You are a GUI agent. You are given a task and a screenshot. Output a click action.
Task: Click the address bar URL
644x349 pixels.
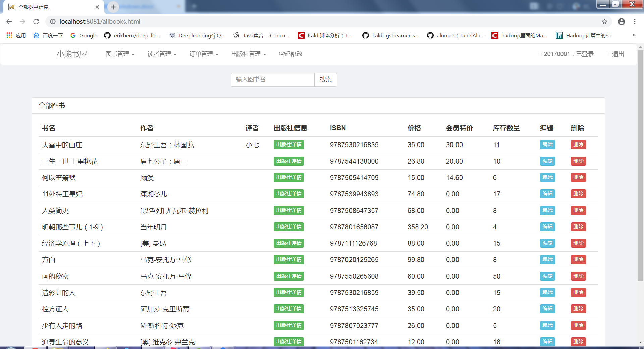click(x=100, y=22)
